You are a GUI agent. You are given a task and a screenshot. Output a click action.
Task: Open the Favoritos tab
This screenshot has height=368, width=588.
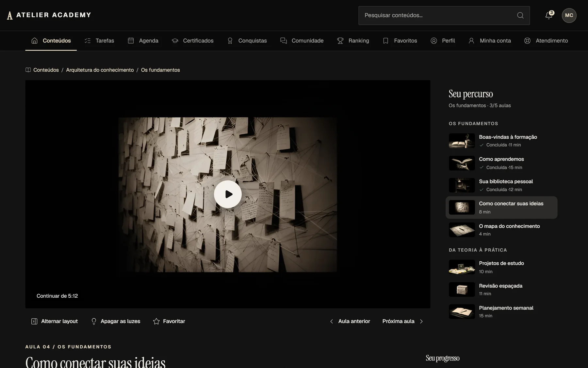pyautogui.click(x=400, y=41)
